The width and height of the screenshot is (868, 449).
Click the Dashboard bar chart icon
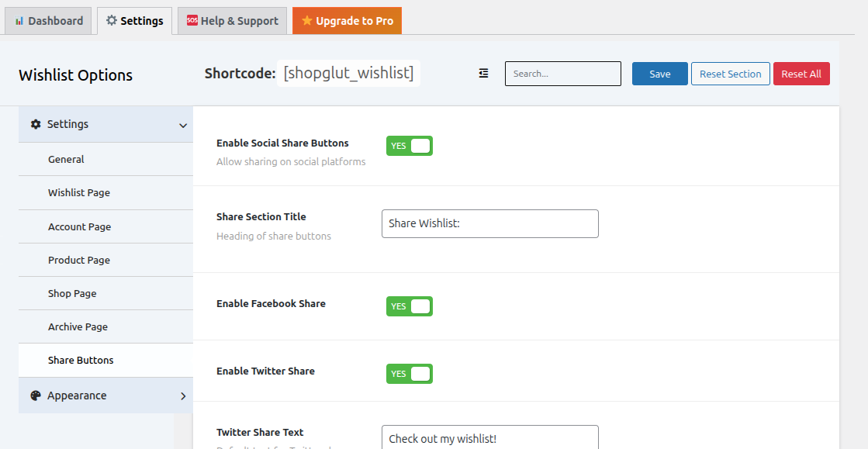click(19, 21)
